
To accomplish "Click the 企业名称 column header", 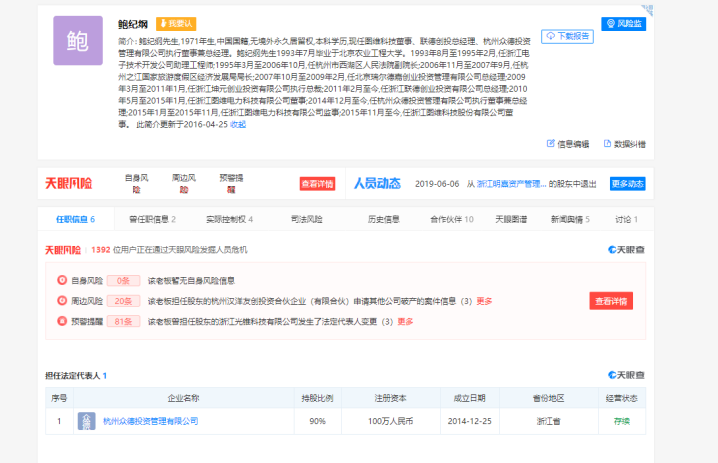I will click(184, 398).
